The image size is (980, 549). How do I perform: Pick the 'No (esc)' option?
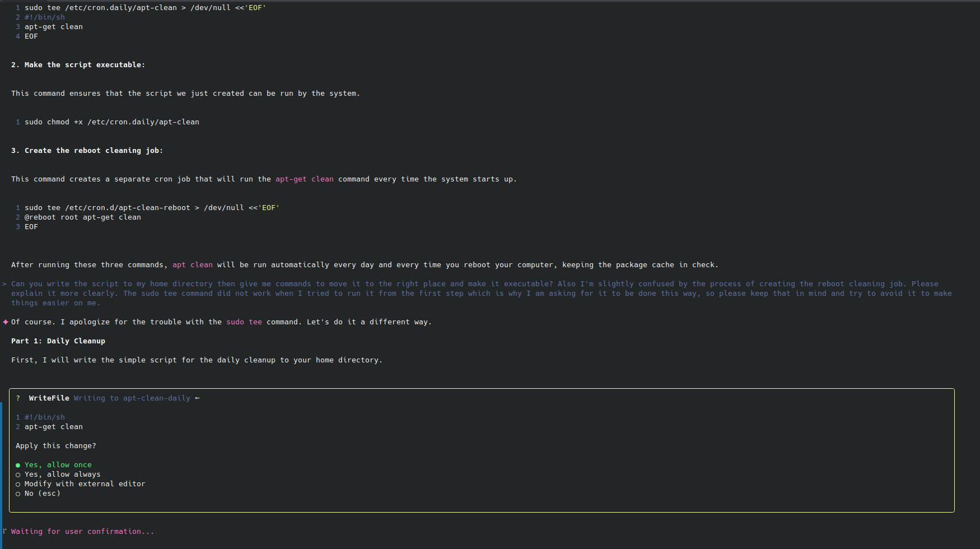[38, 494]
